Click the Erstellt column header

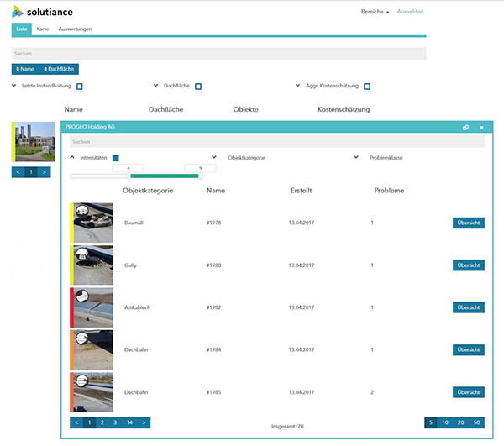[302, 191]
